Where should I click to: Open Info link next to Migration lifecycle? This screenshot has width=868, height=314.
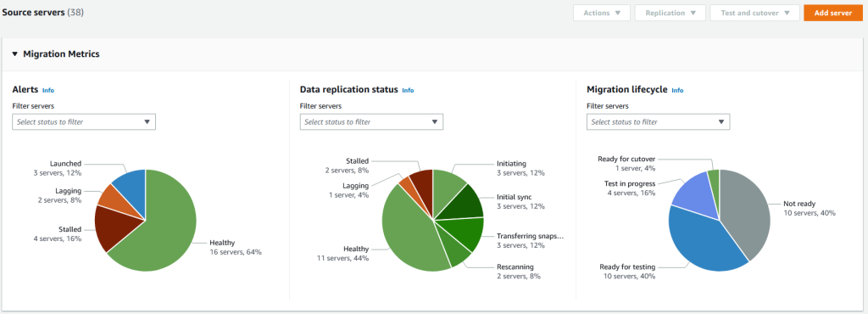point(677,90)
